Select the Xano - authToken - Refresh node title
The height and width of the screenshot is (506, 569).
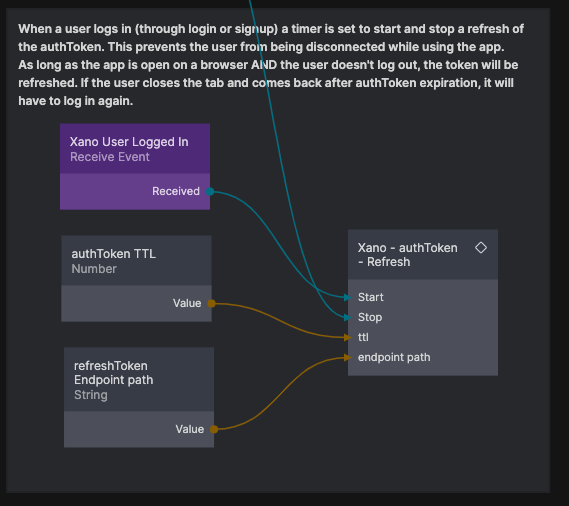point(408,254)
